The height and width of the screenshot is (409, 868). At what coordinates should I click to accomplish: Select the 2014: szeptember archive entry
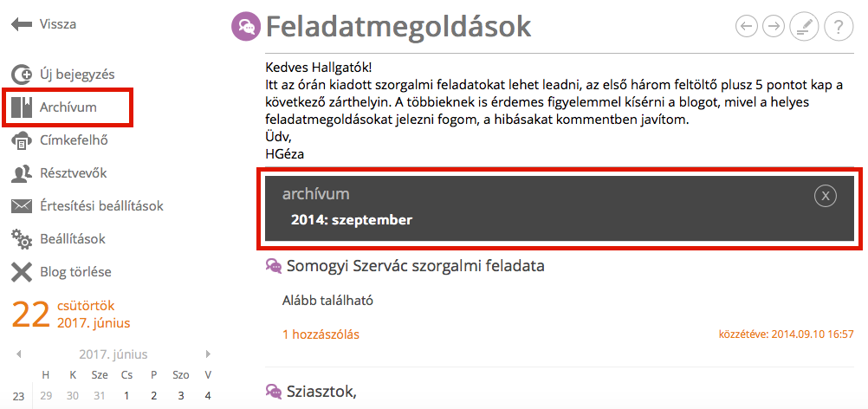[352, 220]
